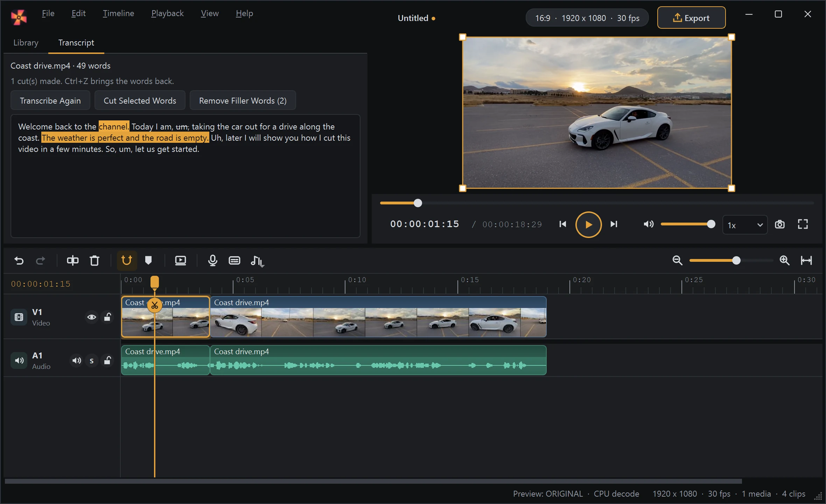Toggle V1 track visibility eye
The width and height of the screenshot is (826, 504).
click(92, 317)
